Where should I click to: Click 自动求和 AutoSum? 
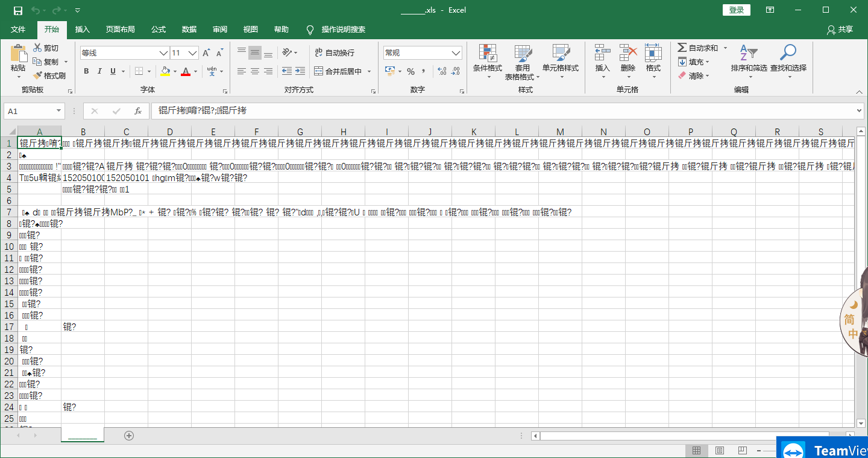click(x=698, y=48)
